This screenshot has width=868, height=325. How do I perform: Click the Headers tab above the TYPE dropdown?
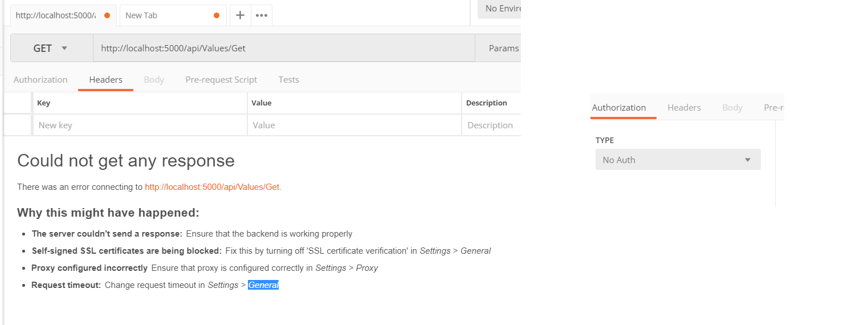[684, 108]
